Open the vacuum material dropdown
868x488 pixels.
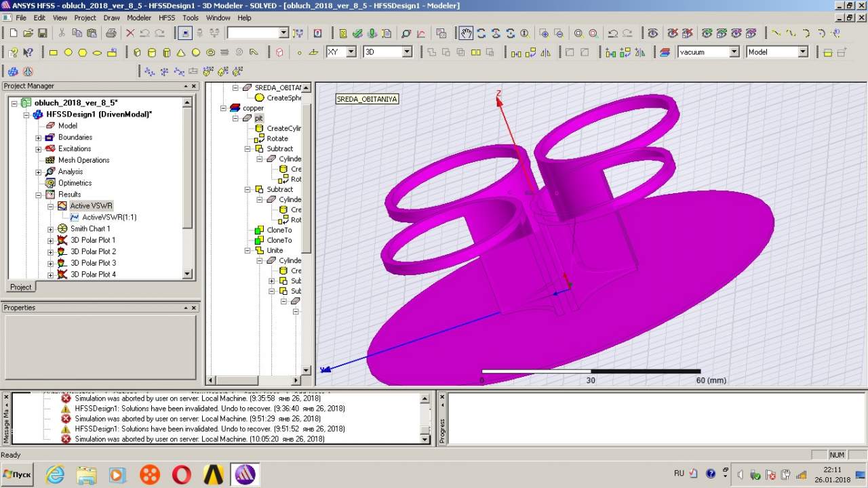coord(733,52)
